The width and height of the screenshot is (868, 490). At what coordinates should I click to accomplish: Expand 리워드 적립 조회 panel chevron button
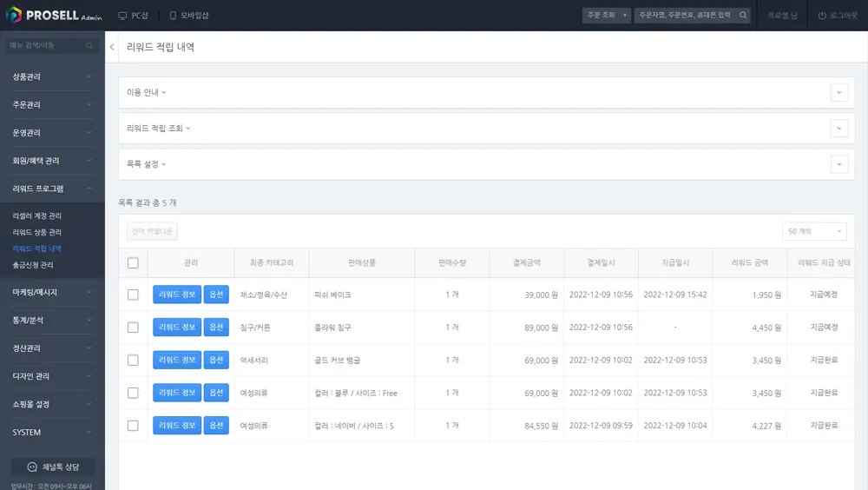839,129
